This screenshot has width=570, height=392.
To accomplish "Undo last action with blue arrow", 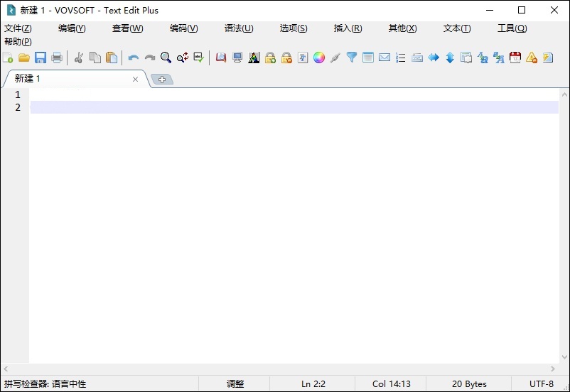I will coord(134,58).
